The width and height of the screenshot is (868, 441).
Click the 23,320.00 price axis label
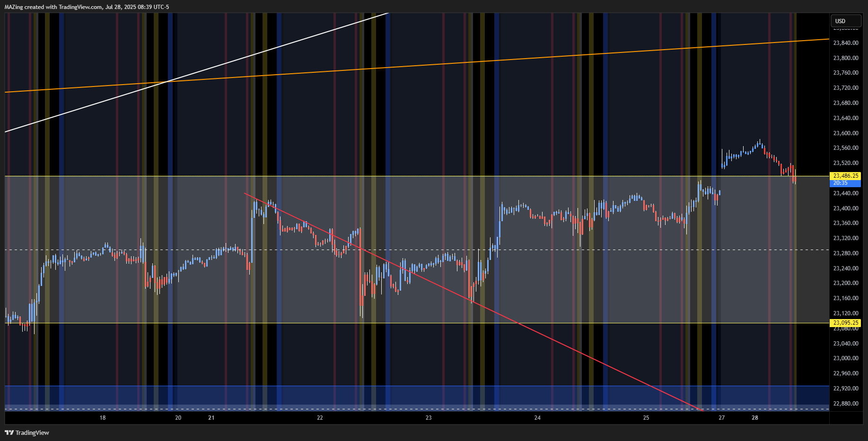tap(846, 238)
